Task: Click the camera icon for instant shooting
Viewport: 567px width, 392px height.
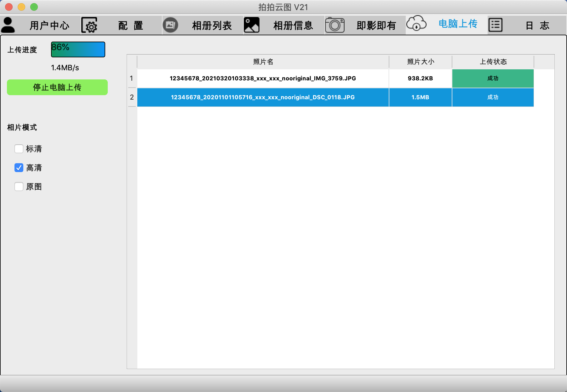Action: tap(335, 25)
